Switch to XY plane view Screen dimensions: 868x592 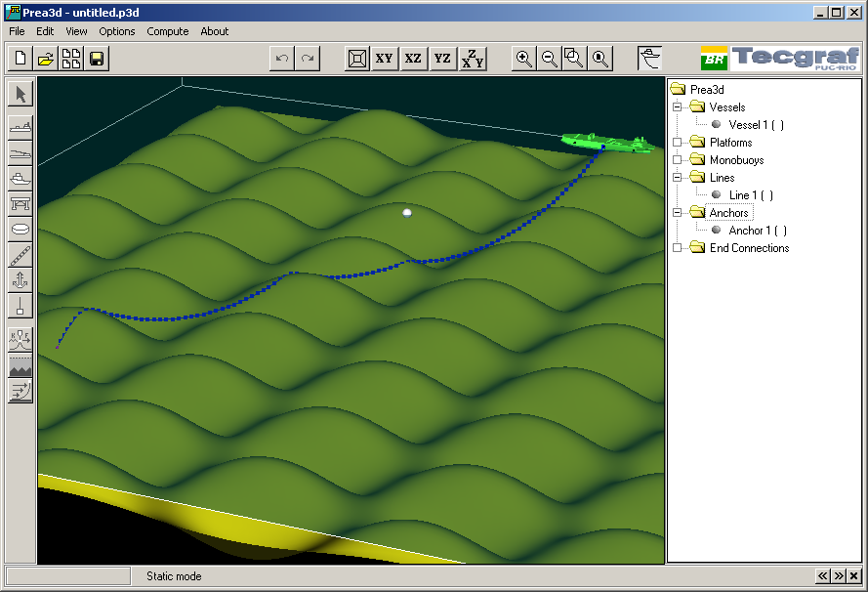[x=385, y=59]
